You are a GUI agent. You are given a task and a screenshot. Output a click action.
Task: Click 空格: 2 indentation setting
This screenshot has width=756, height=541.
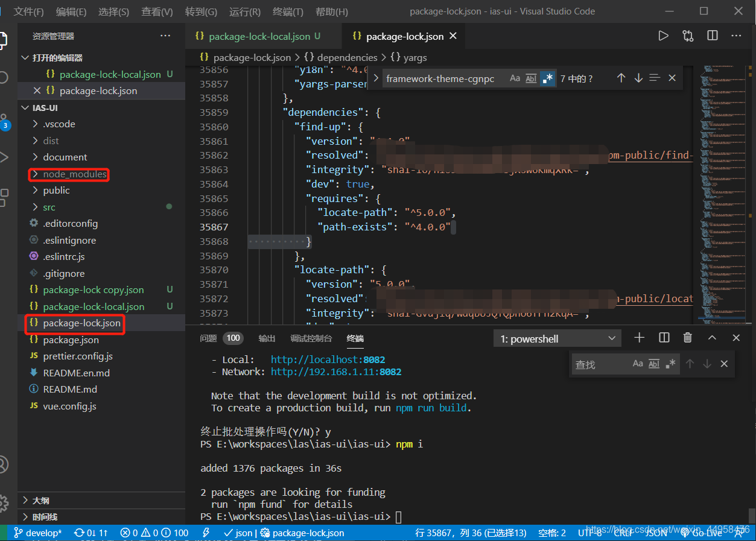click(552, 533)
